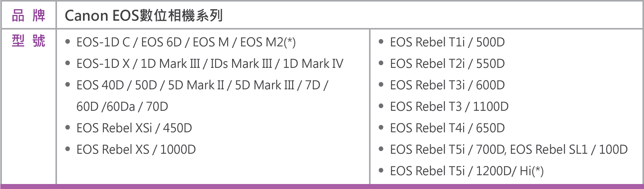Click EOS Rebel T5i / 1200D/ Hi(*) entry

click(467, 171)
